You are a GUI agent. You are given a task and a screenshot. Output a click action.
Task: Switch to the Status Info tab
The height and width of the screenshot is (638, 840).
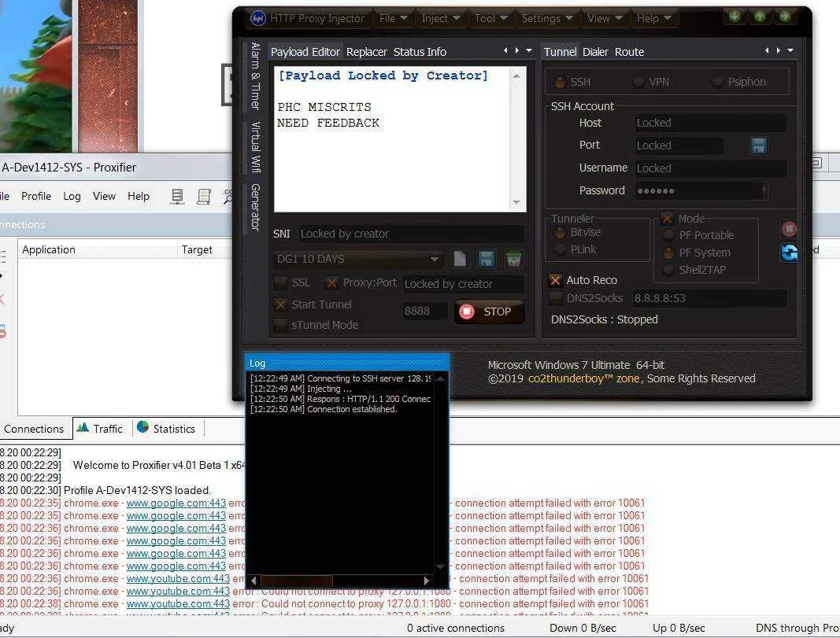click(x=420, y=52)
